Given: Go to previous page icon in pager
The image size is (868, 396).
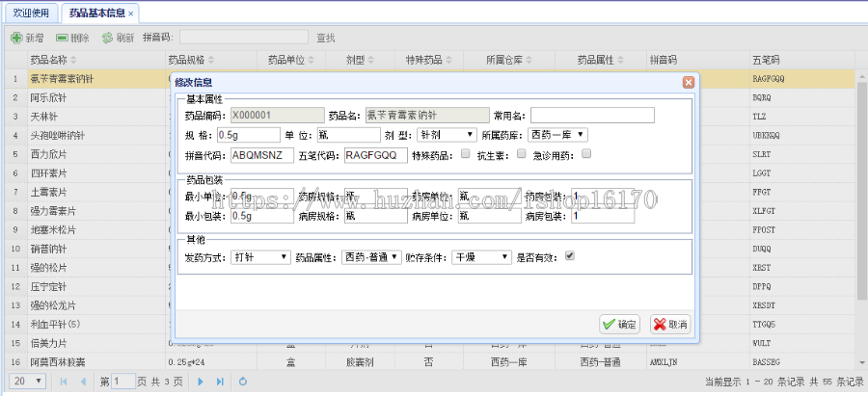Looking at the screenshot, I should pyautogui.click(x=83, y=382).
